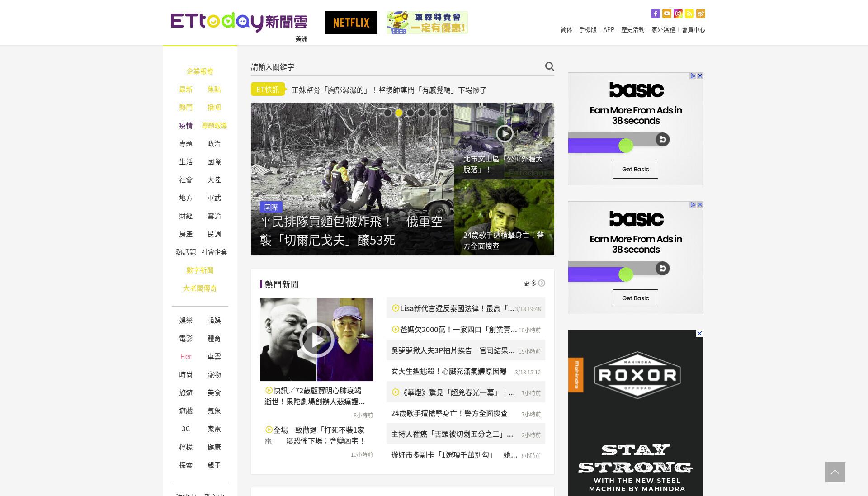This screenshot has width=868, height=496.
Task: Open 手機版 link in header
Action: (x=588, y=30)
